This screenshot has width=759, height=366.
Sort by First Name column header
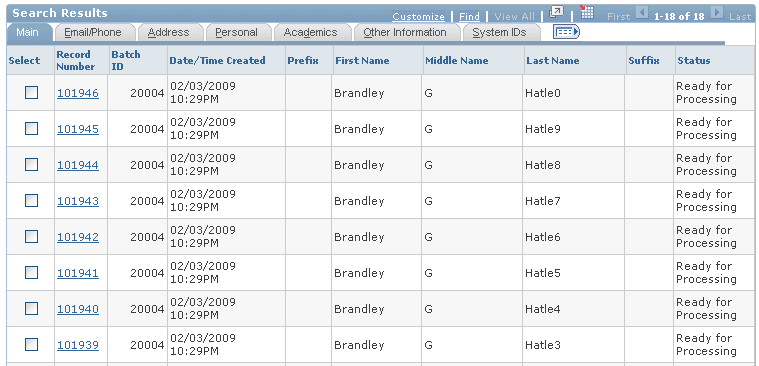click(362, 61)
